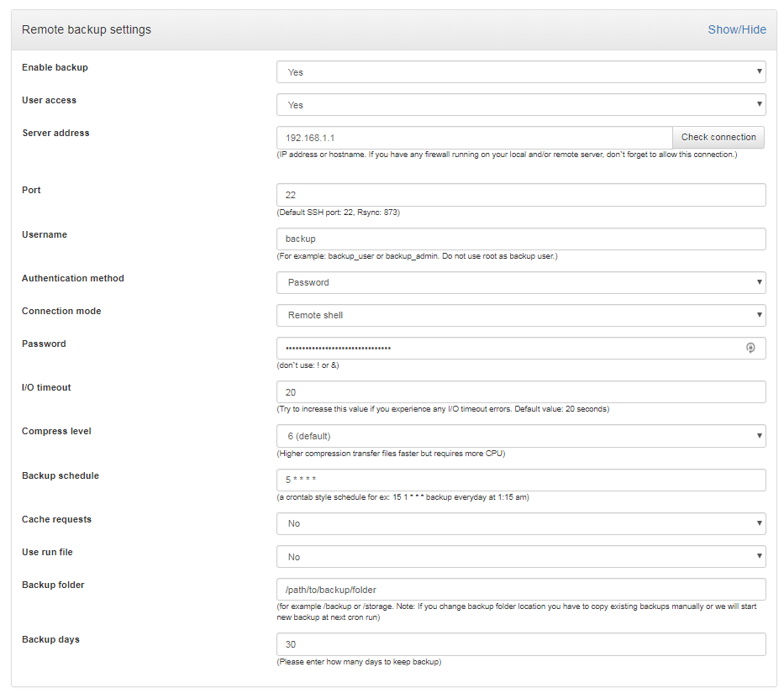784x693 pixels.
Task: Select the Username field showing backup
Action: [x=521, y=239]
